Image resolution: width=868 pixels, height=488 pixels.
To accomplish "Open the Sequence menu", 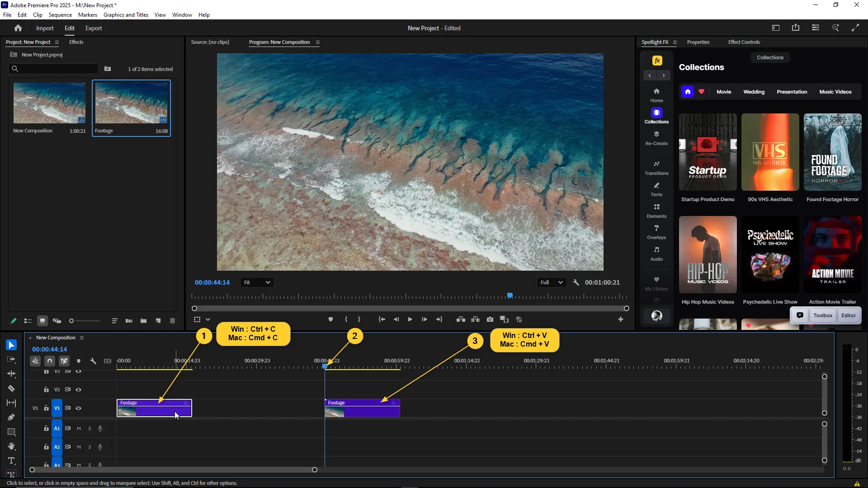I will point(60,15).
